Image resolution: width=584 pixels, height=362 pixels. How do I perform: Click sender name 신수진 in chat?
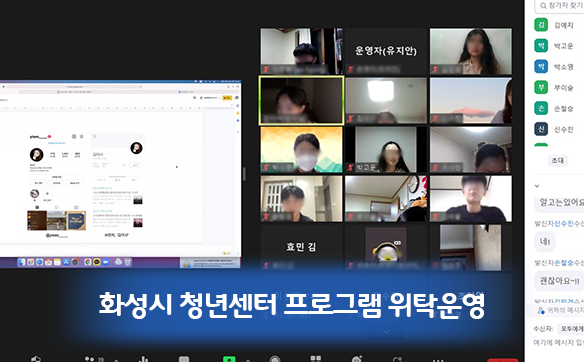pos(564,223)
